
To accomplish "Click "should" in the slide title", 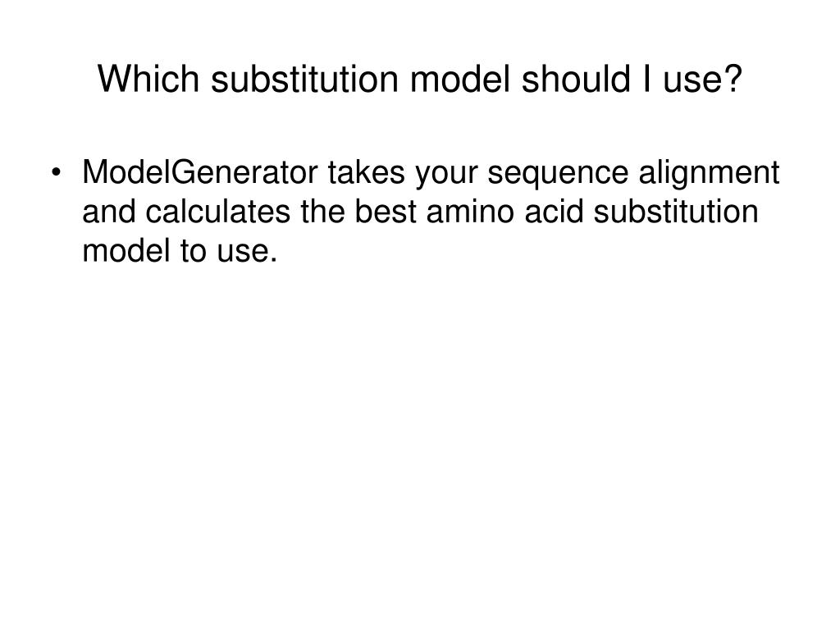I will [576, 79].
